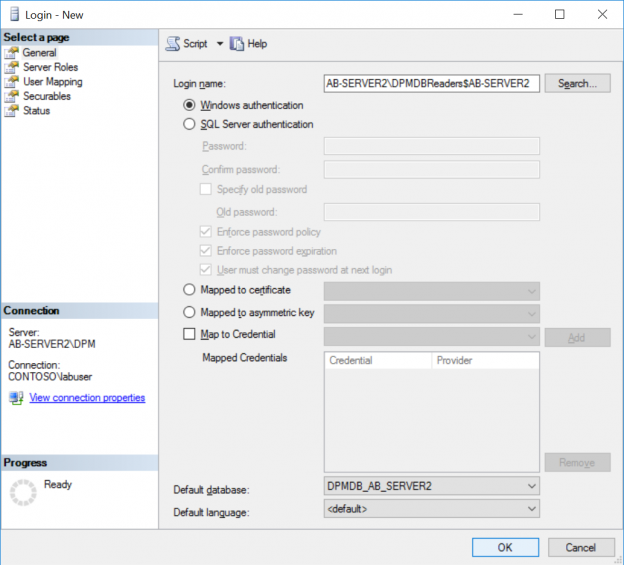Click the CONTOSO\labuser connection text

pyautogui.click(x=50, y=376)
